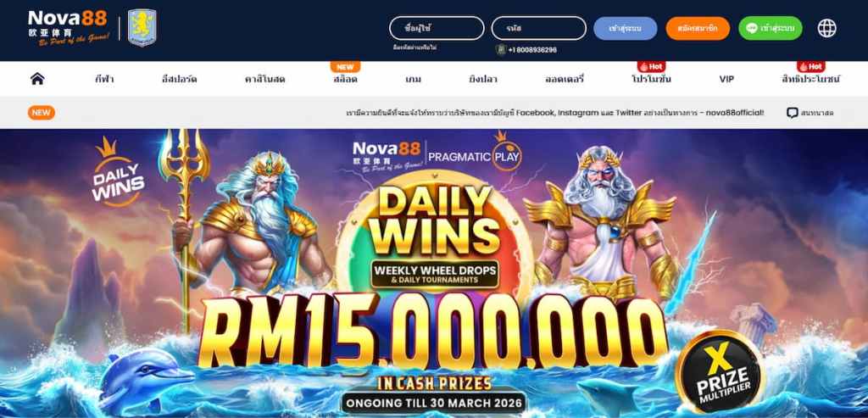The image size is (868, 418).
Task: Open the อีสปอร์ต esports menu
Action: click(180, 79)
